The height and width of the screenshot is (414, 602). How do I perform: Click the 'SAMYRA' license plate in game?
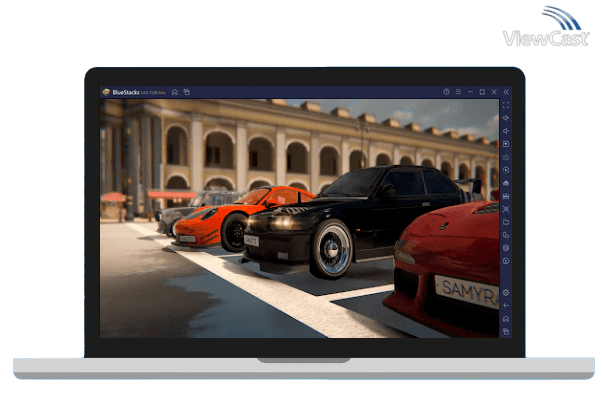(467, 292)
